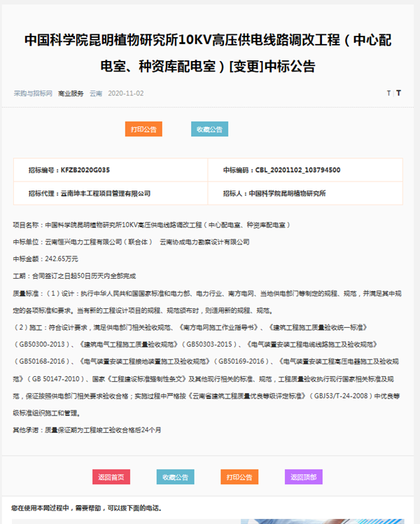Select standard code GB50303-2015
Screen dimensions: 420x524
209,345
